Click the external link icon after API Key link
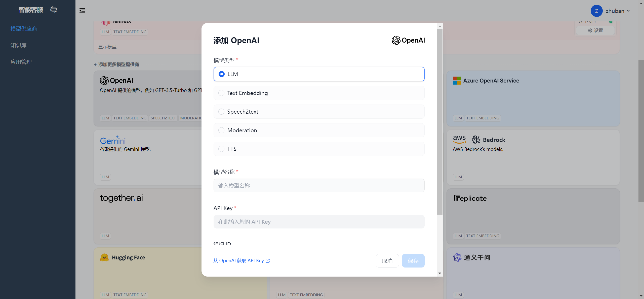 click(x=268, y=261)
